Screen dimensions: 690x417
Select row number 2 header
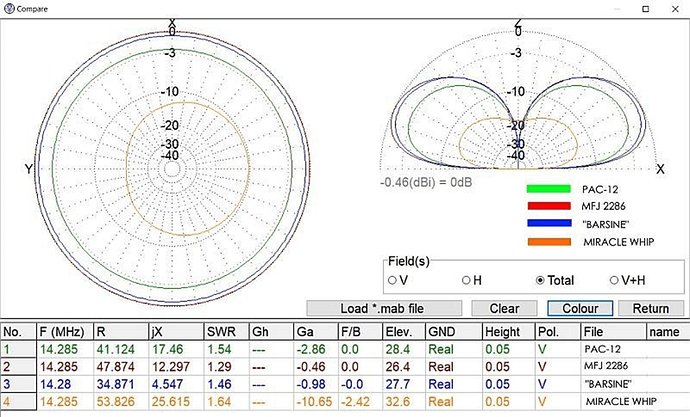[18, 366]
